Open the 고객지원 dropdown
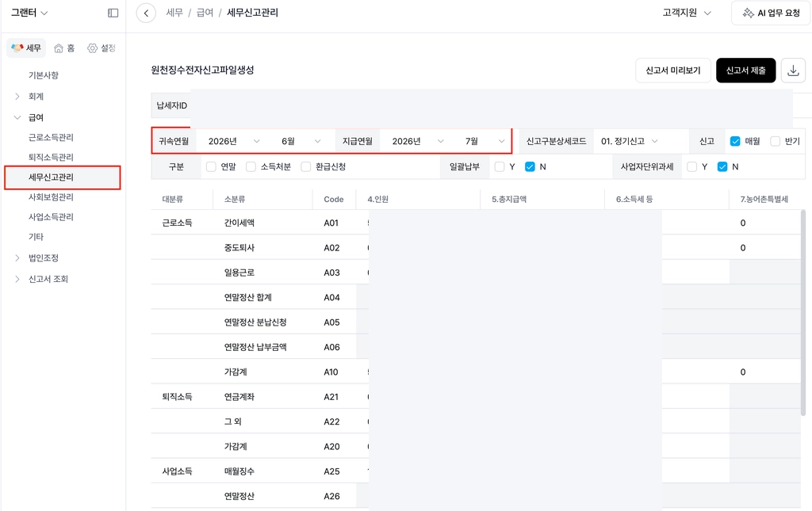 point(686,13)
